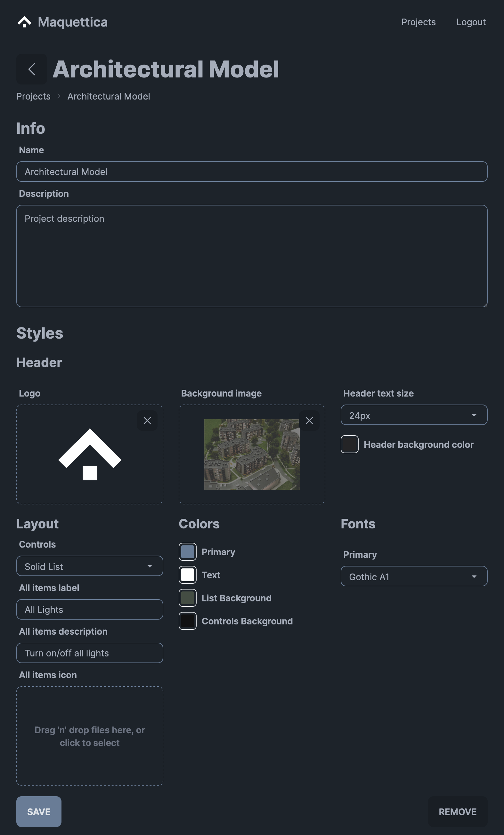Pick the Text color swatch
Screen dimensions: 504x835
(187, 575)
